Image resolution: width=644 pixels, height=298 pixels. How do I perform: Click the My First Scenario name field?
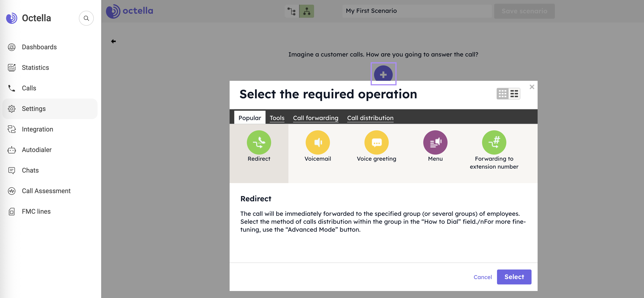tap(416, 11)
